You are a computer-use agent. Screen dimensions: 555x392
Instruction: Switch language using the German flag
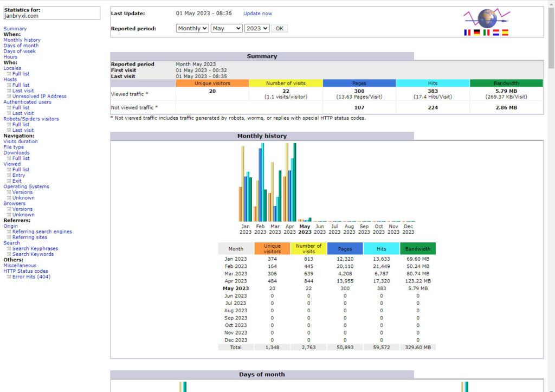[476, 33]
